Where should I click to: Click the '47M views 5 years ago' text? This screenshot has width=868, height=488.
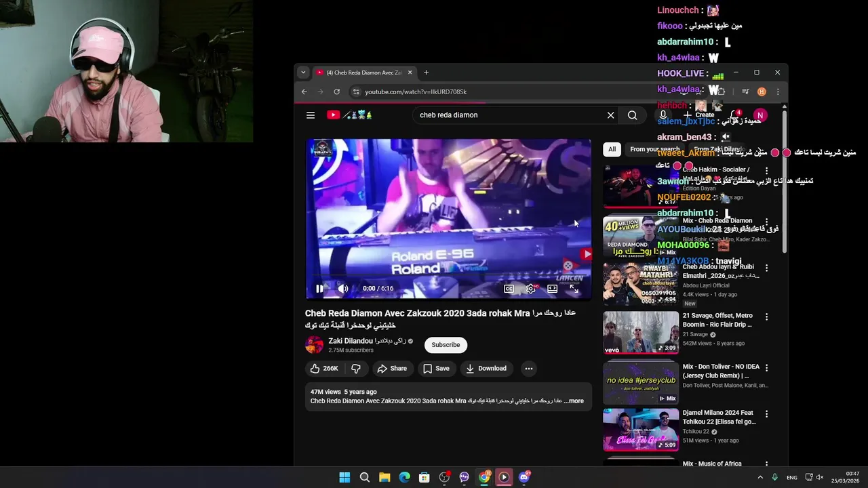(x=343, y=392)
